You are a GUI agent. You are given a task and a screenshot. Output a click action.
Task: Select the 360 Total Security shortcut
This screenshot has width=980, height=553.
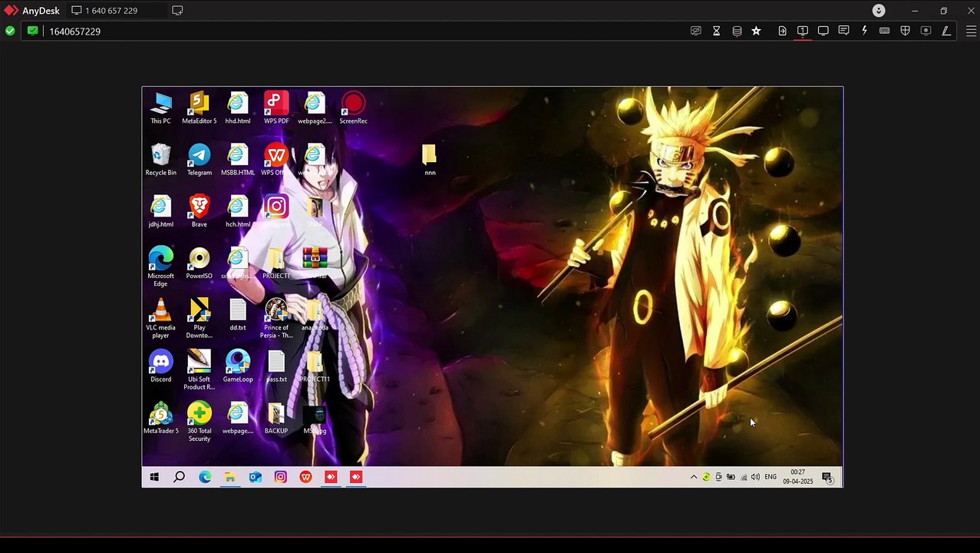[200, 421]
